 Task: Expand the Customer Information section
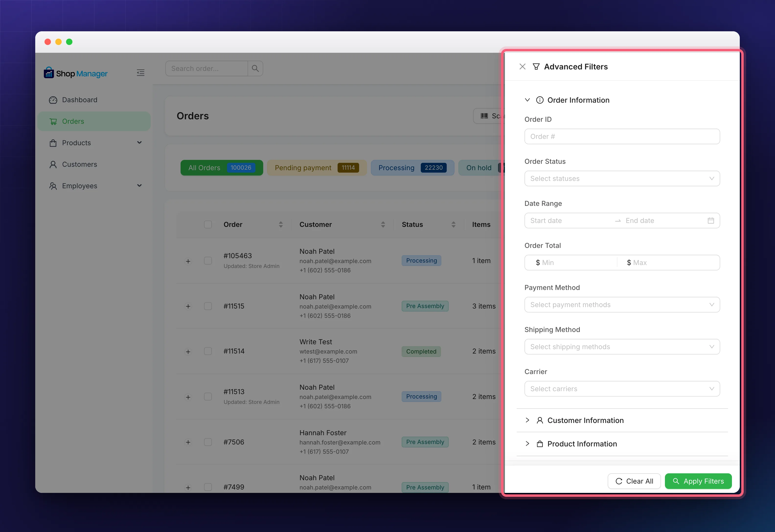(x=622, y=420)
